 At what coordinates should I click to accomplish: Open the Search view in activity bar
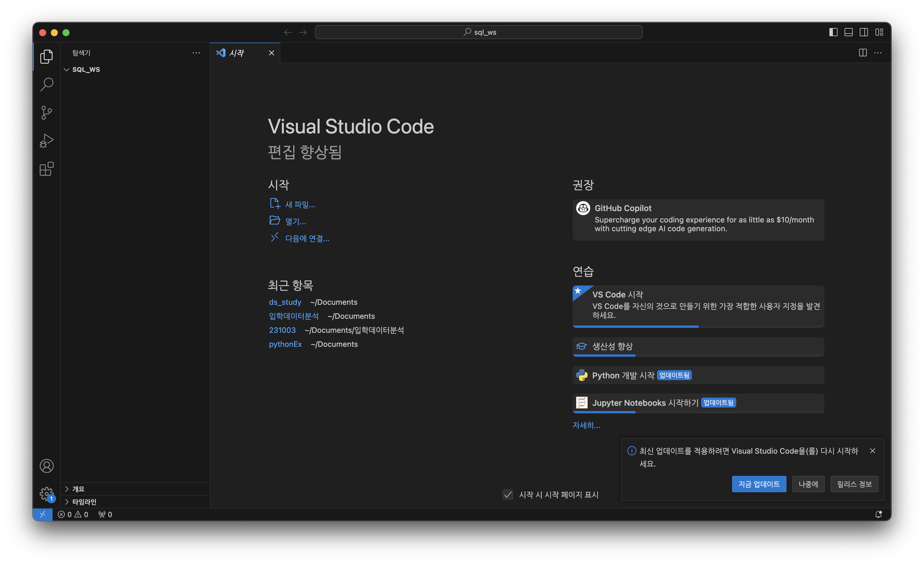46,84
